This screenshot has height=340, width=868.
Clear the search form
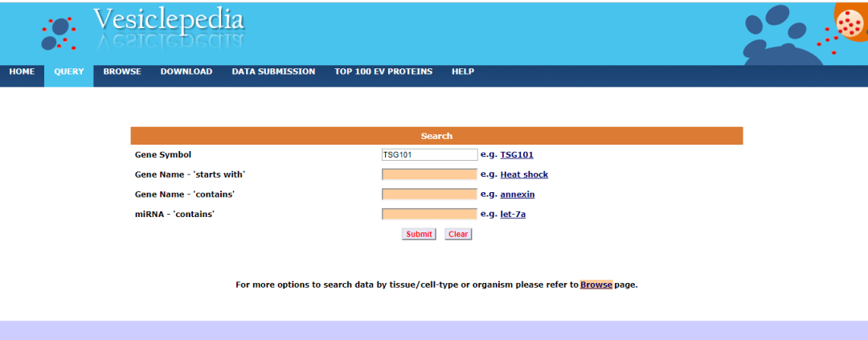(x=458, y=234)
